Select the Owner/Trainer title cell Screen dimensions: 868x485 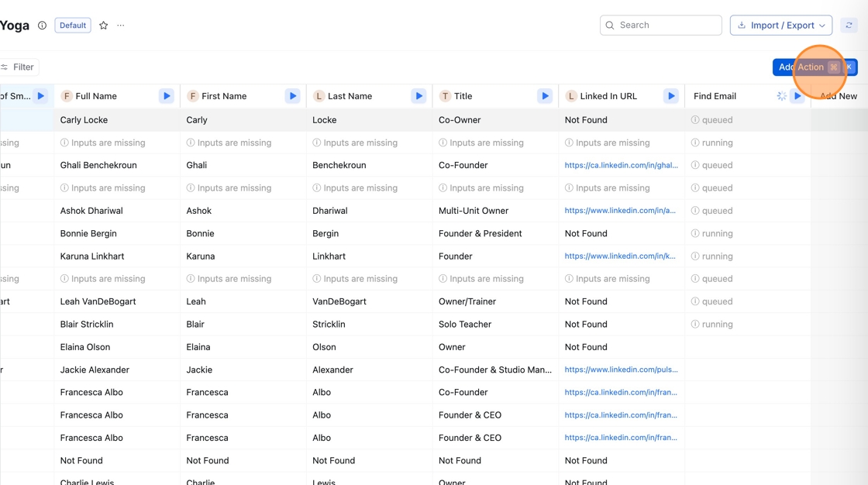tap(495, 301)
